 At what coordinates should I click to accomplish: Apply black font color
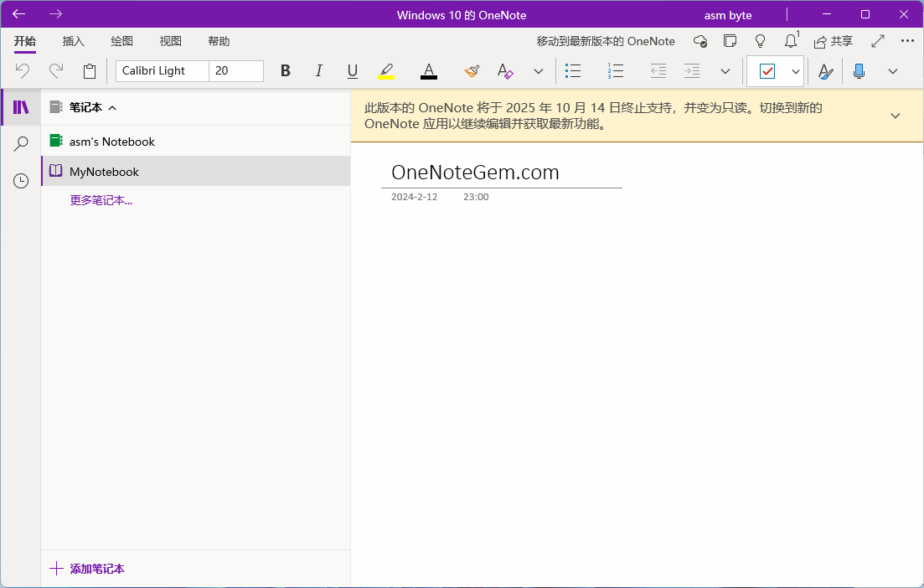(x=428, y=71)
